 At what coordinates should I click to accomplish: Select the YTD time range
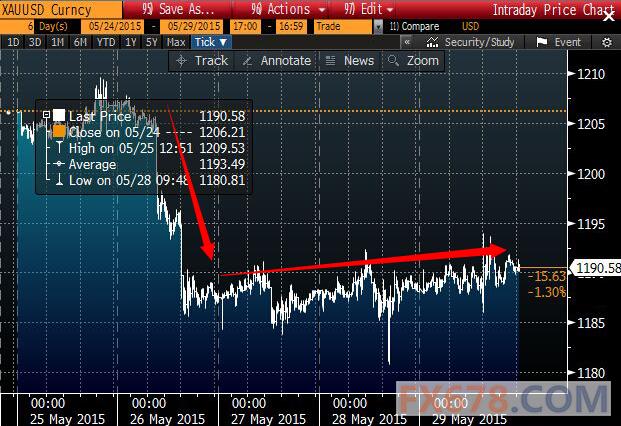(x=105, y=43)
